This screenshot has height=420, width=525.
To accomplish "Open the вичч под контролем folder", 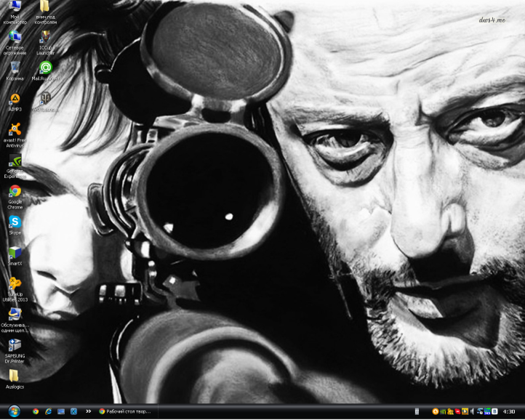I will [x=46, y=12].
